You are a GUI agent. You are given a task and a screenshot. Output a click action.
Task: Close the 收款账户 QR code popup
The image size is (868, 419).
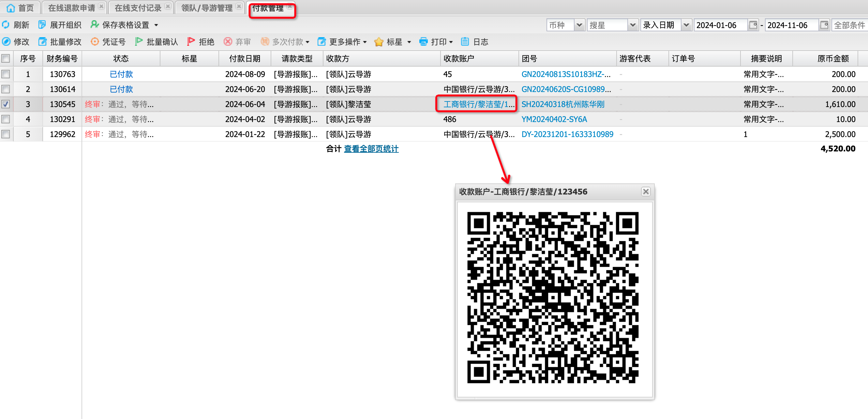click(646, 192)
